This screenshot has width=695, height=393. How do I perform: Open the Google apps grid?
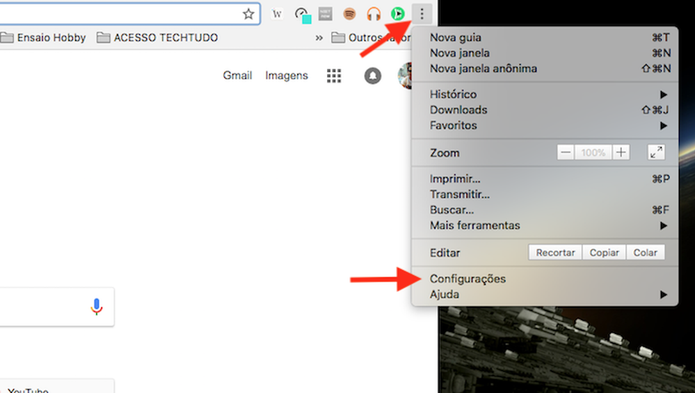point(334,76)
